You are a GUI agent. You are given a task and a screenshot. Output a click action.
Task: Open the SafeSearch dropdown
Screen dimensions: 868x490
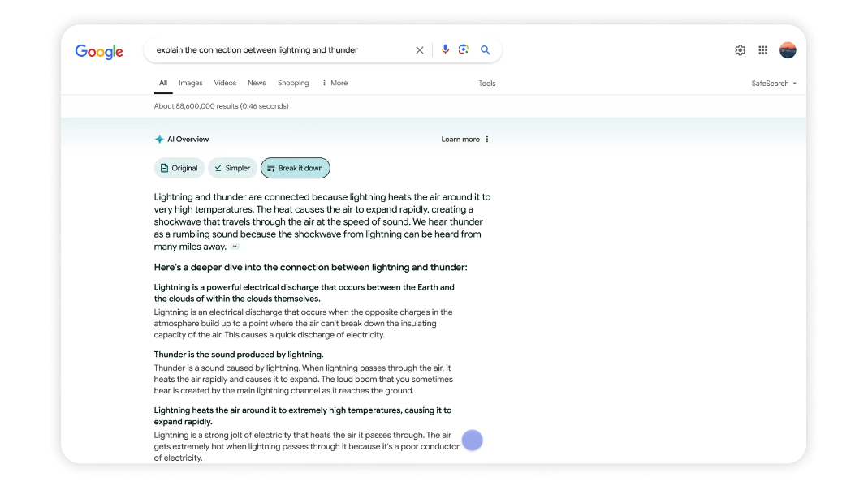774,84
